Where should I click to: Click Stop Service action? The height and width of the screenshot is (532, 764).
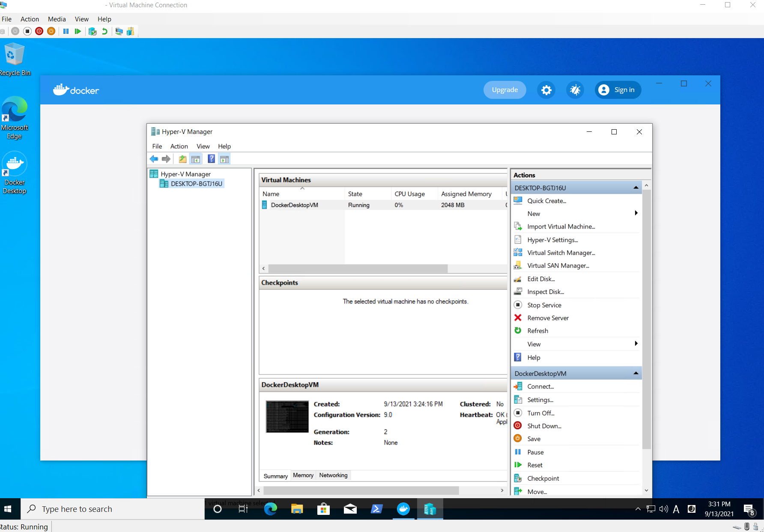[x=544, y=305]
